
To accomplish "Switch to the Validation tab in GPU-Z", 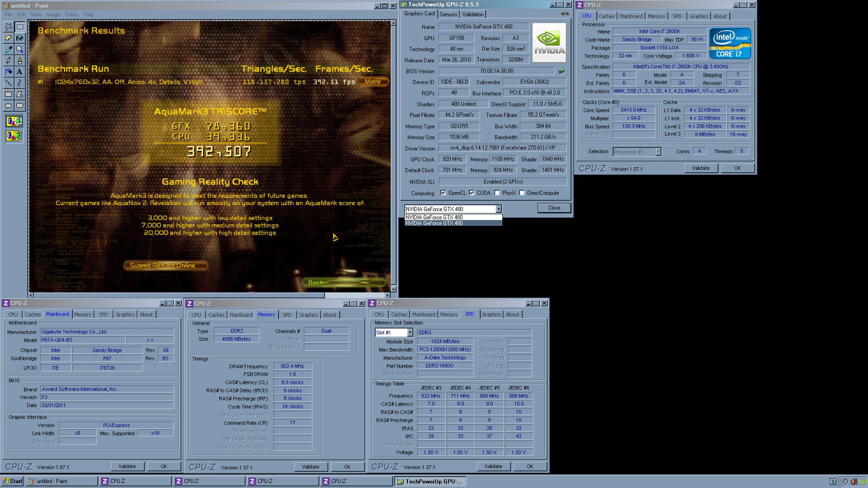I will point(473,14).
